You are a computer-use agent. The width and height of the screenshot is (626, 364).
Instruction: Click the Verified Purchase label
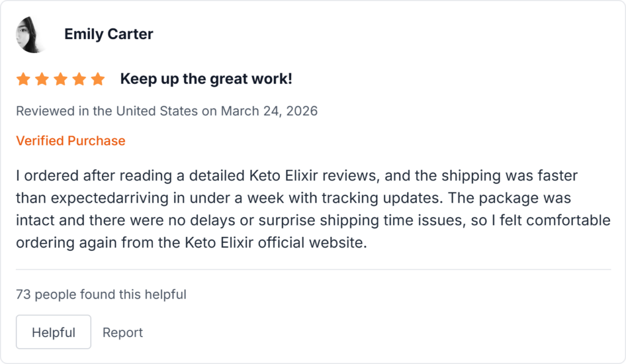[70, 141]
